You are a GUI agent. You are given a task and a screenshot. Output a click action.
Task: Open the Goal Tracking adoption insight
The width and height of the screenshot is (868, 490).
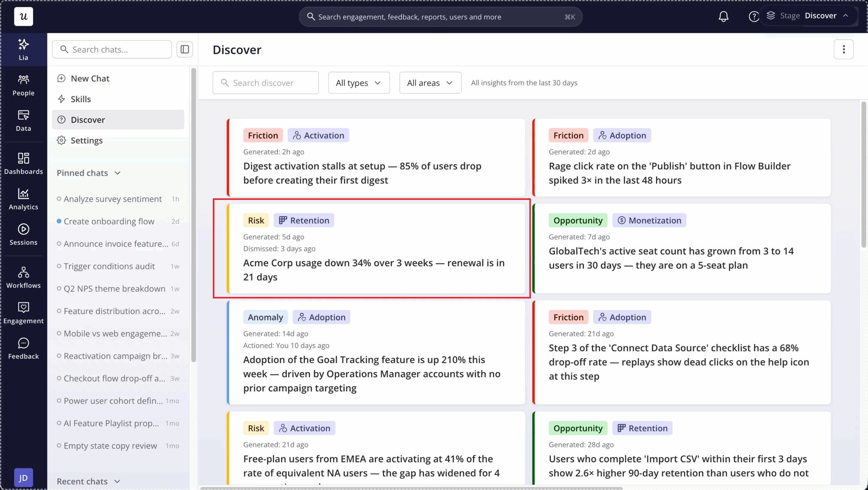[376, 352]
